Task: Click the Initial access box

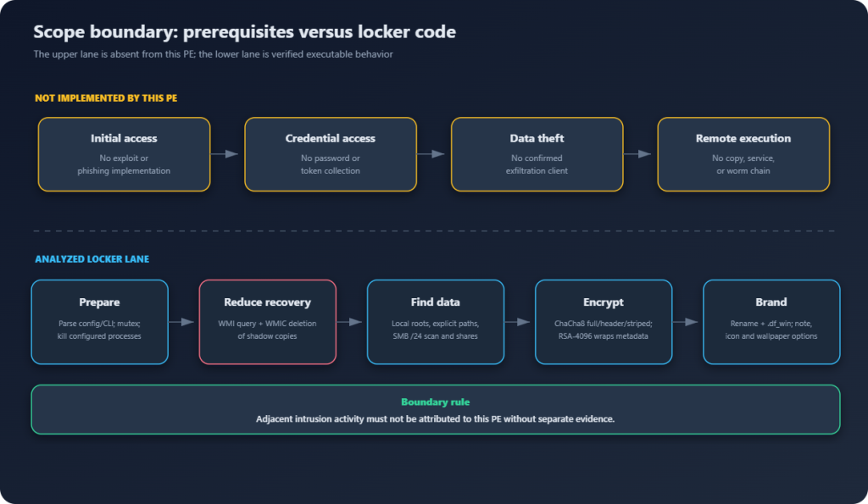Action: point(124,154)
